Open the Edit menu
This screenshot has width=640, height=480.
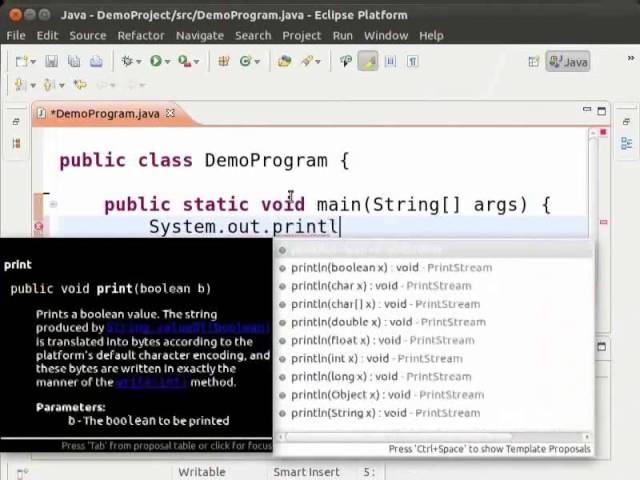point(47,36)
